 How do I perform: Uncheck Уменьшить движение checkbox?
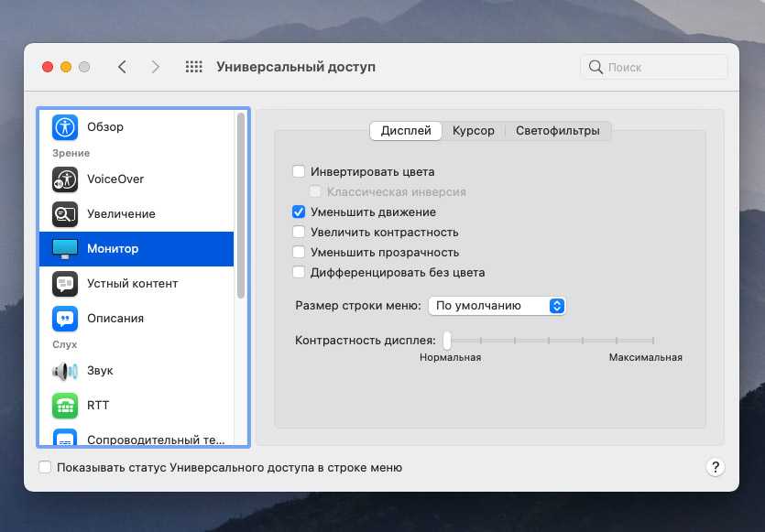pyautogui.click(x=299, y=212)
